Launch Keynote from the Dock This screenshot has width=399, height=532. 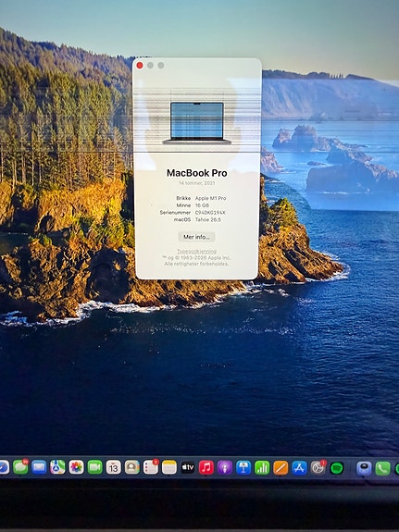coord(243,467)
